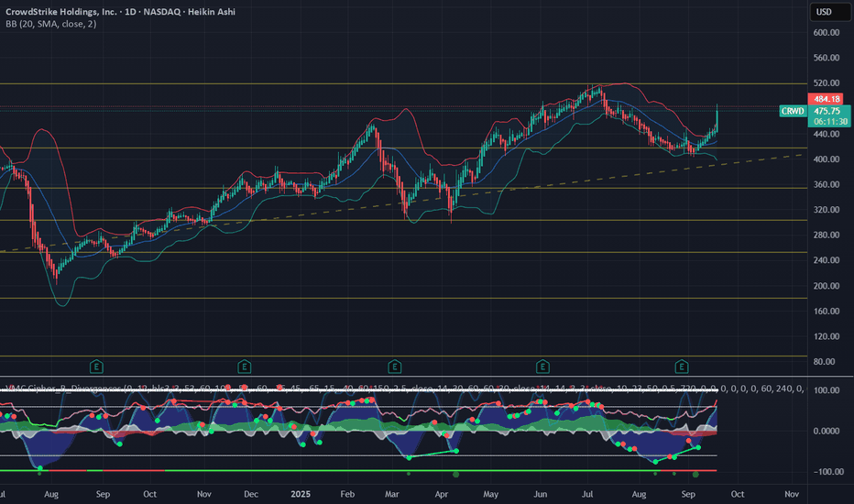Click the red 484.18 price label
854x504 pixels.
827,98
